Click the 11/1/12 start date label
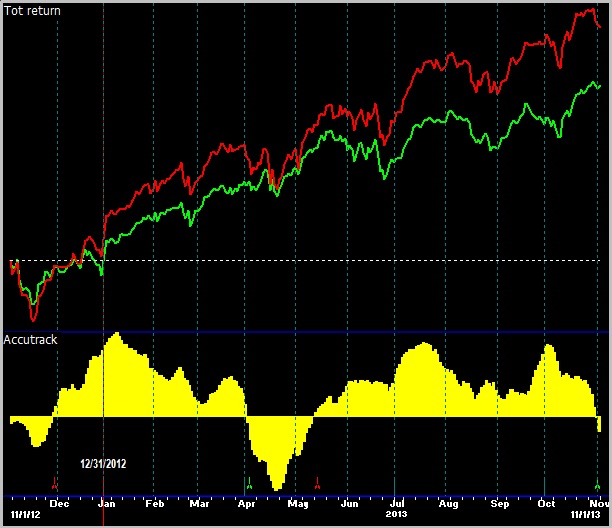The image size is (612, 528). tap(23, 516)
